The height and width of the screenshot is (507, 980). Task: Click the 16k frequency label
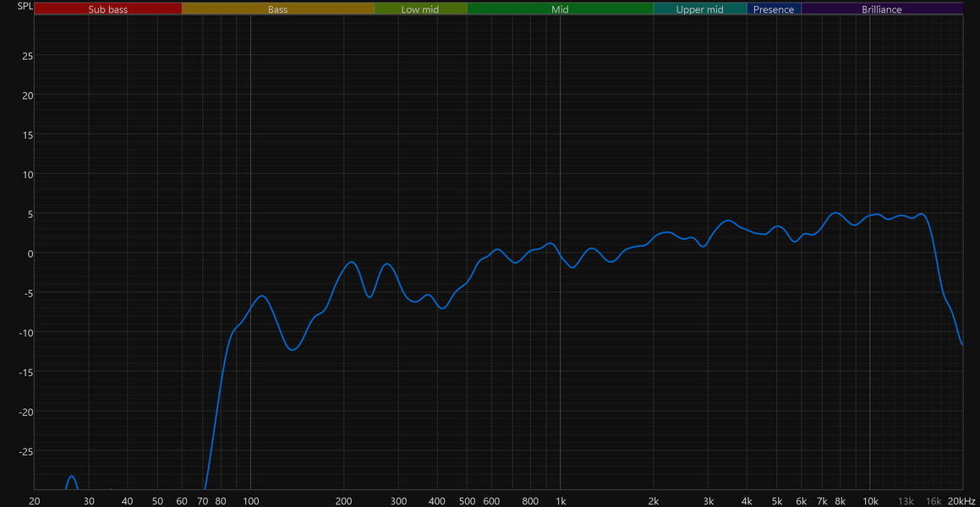tap(933, 501)
